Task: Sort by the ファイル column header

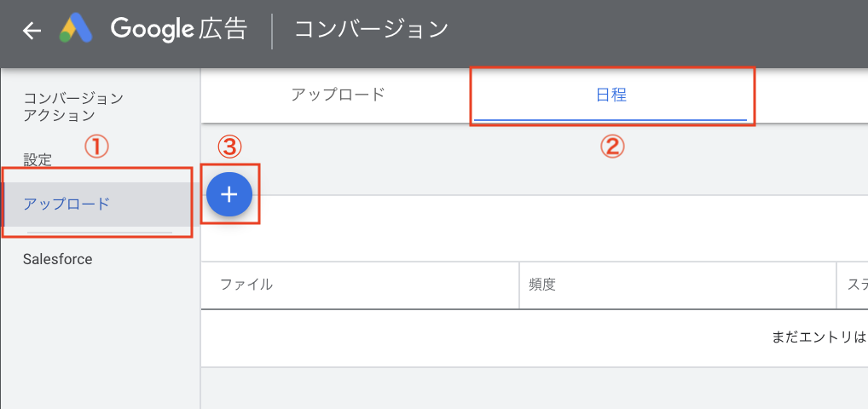Action: coord(246,285)
